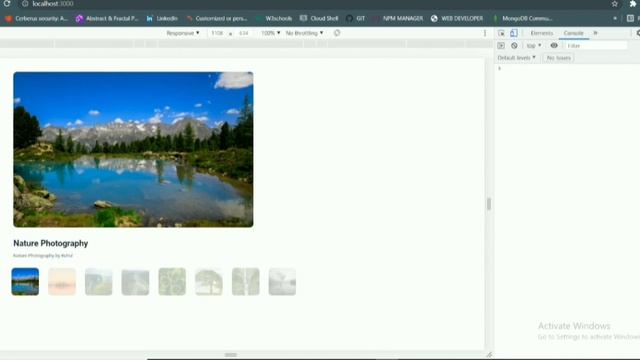Select the pinkish sunset thumbnail

click(x=62, y=282)
